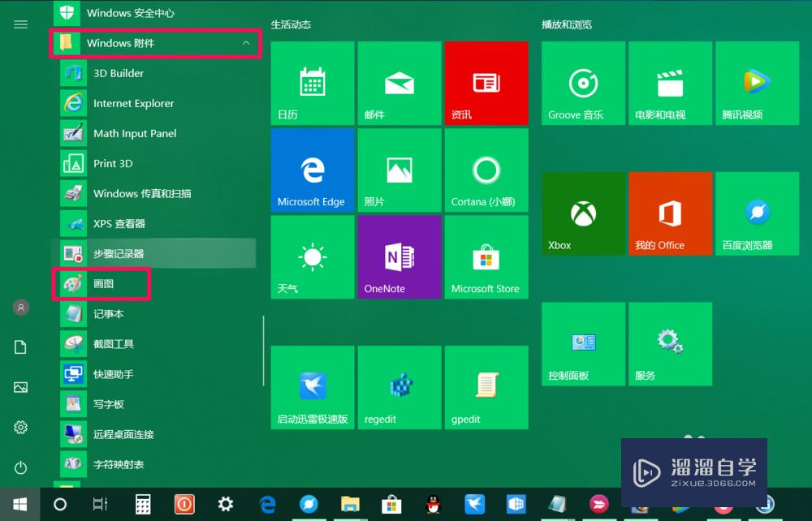Collapse the Windows 附件 folder chevron
Viewport: 812px width, 521px height.
[x=246, y=43]
